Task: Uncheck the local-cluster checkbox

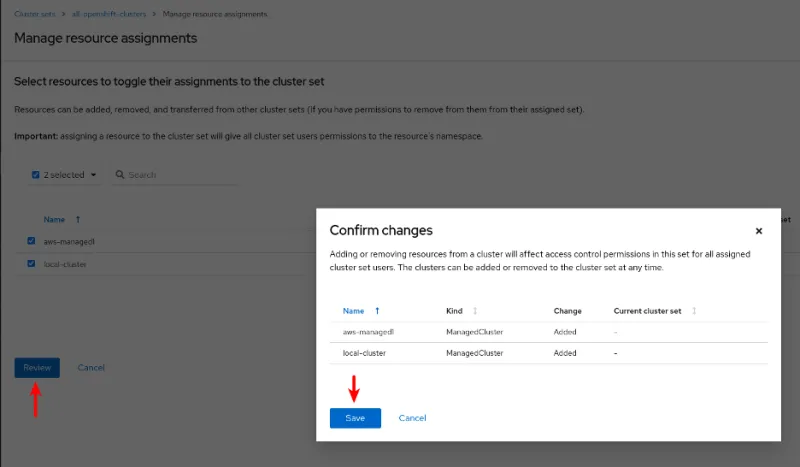Action: 31,263
